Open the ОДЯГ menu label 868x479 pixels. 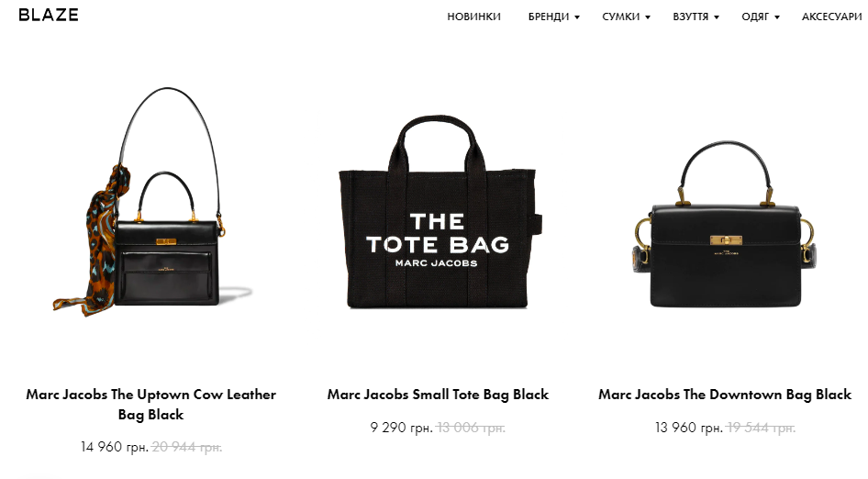(x=755, y=17)
